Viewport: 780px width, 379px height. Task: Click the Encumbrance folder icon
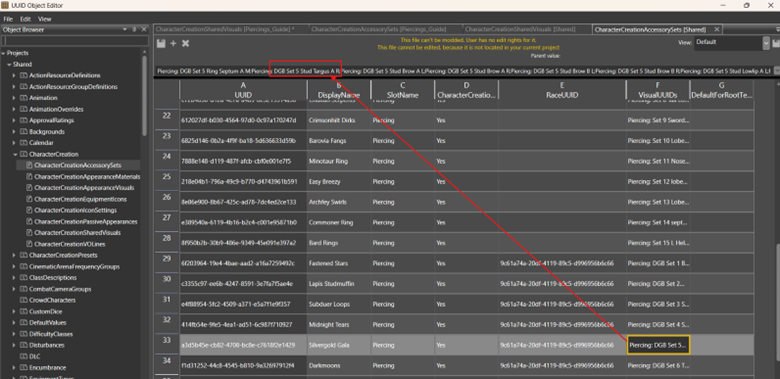point(23,368)
